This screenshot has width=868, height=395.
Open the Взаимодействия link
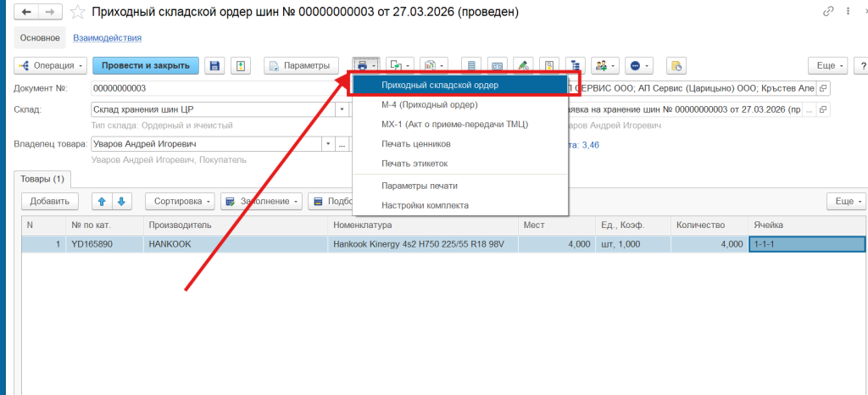pyautogui.click(x=108, y=38)
